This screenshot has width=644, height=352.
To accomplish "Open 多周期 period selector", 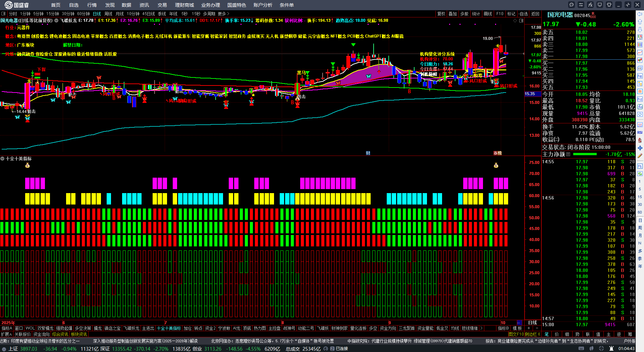I will [x=209, y=14].
